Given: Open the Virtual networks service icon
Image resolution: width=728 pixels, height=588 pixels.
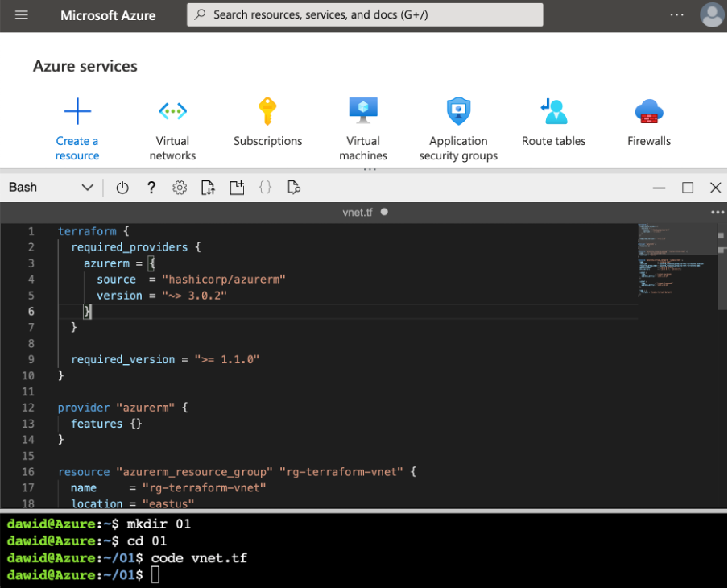Looking at the screenshot, I should pos(172,111).
